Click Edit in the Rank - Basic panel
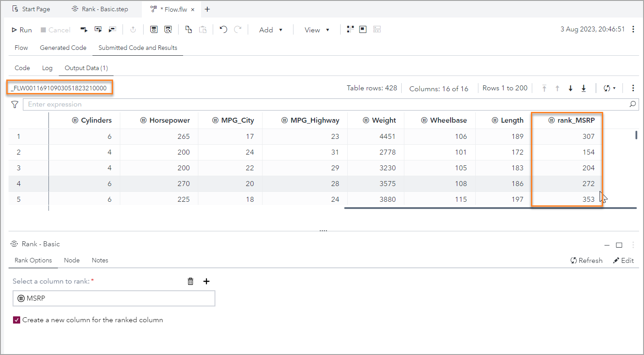 [623, 260]
